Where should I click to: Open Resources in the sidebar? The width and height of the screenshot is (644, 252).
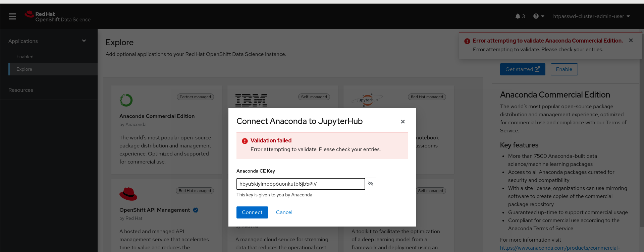tap(21, 90)
